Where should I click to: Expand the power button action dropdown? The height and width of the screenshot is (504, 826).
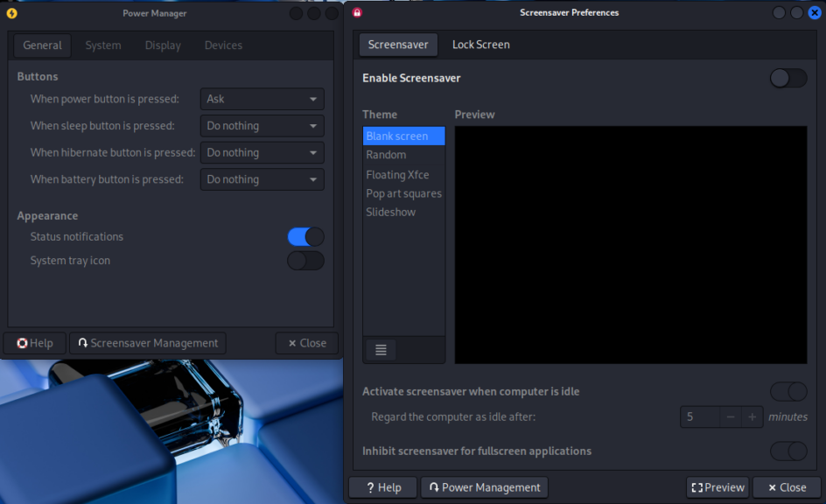(x=262, y=100)
